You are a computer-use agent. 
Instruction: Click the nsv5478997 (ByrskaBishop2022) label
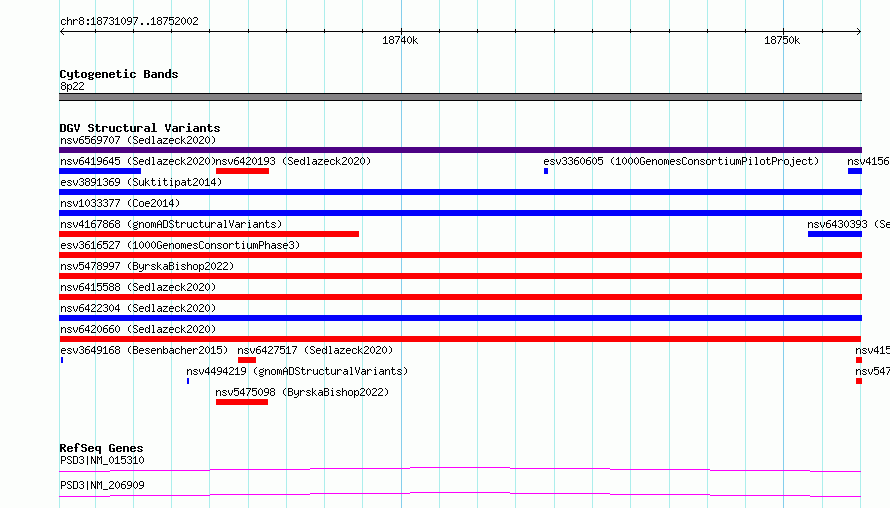point(147,266)
